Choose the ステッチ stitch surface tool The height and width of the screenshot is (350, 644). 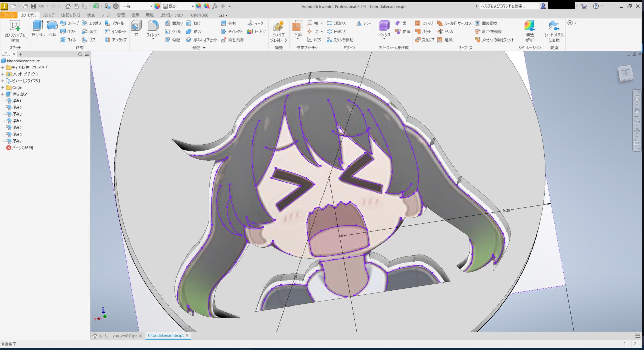pos(424,23)
